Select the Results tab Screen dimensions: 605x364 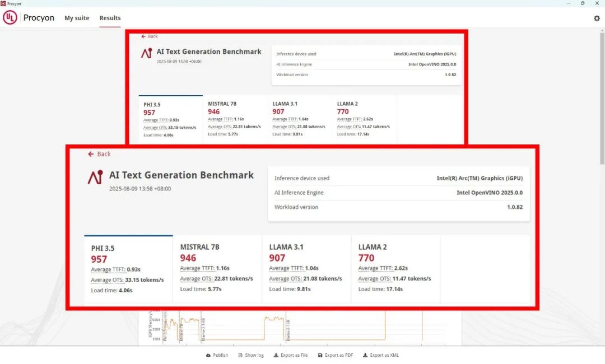click(110, 18)
